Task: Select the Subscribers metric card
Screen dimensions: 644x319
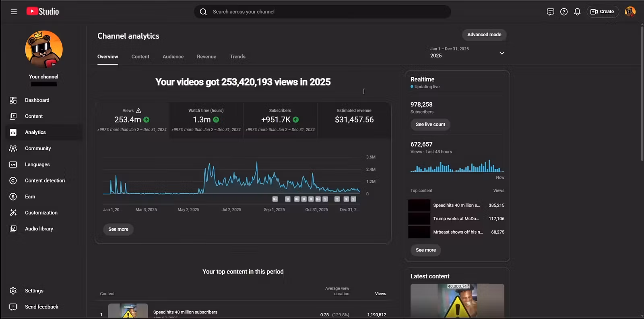Action: click(280, 120)
